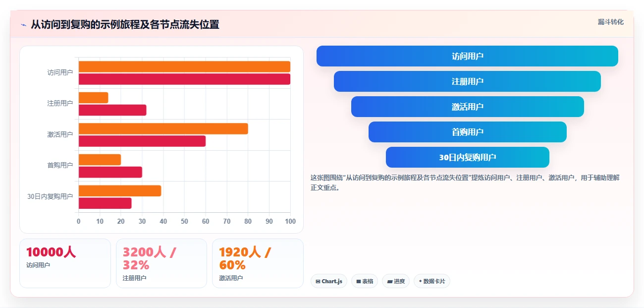The height and width of the screenshot is (308, 644).
Task: Click the orange bar for 首购用户
Action: pyautogui.click(x=100, y=160)
